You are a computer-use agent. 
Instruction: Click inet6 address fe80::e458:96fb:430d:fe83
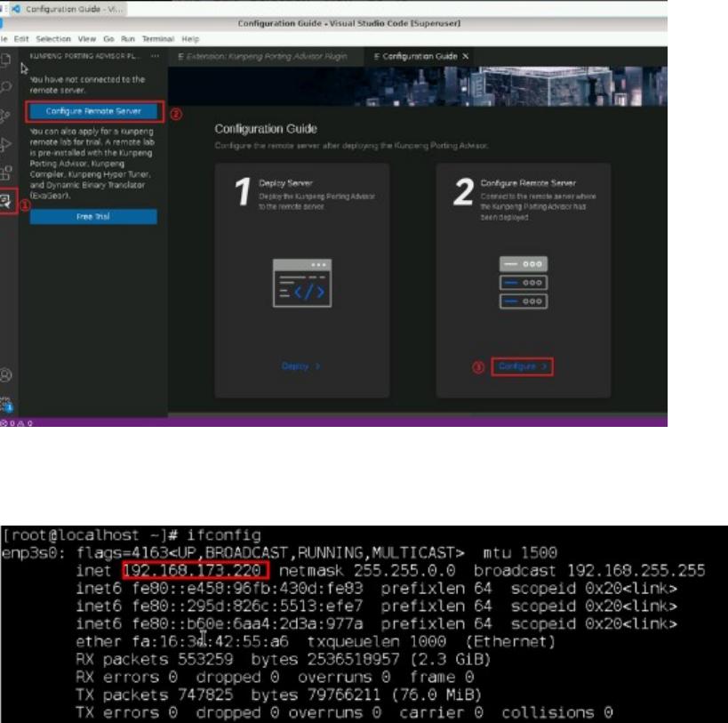[x=247, y=589]
